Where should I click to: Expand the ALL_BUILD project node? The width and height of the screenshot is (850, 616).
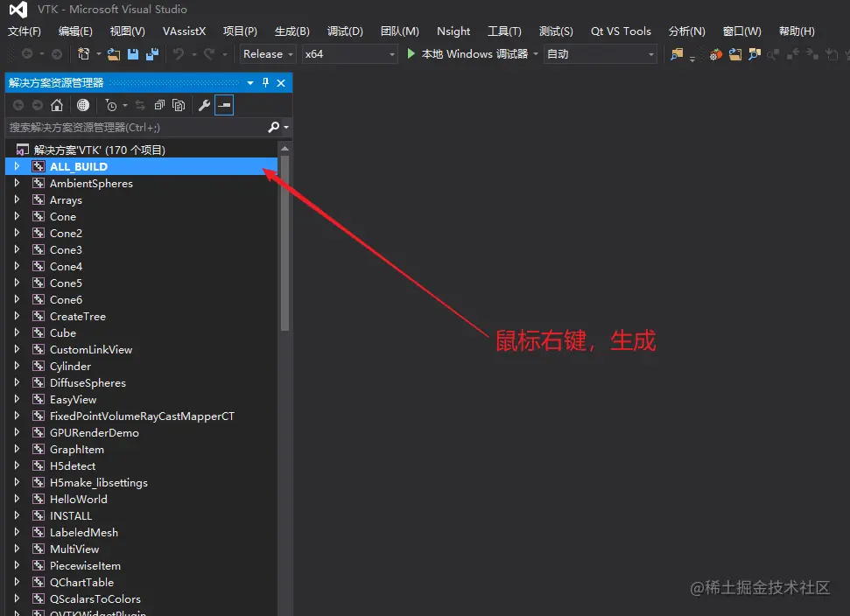[17, 166]
